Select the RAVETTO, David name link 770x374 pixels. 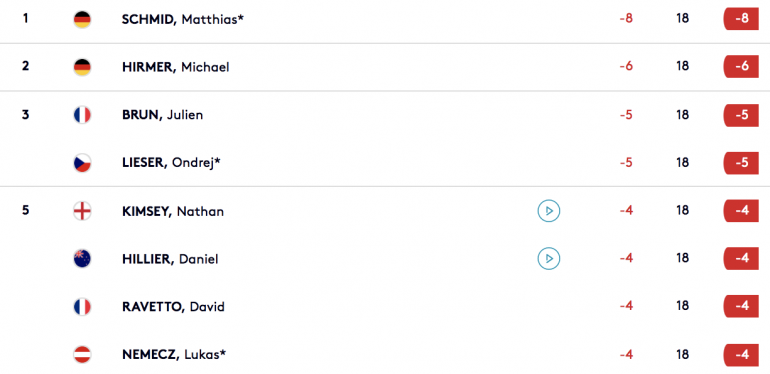pos(173,307)
